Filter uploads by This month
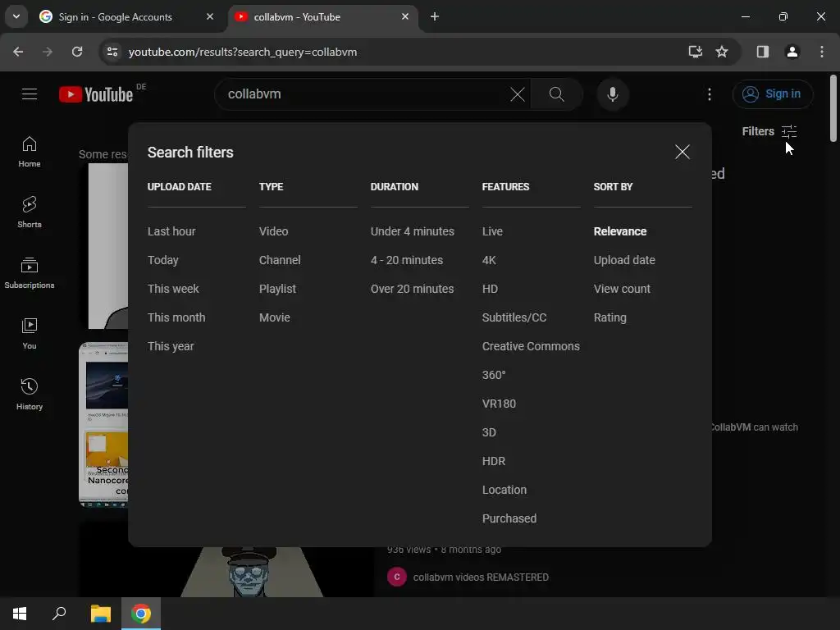The height and width of the screenshot is (630, 840). (176, 317)
